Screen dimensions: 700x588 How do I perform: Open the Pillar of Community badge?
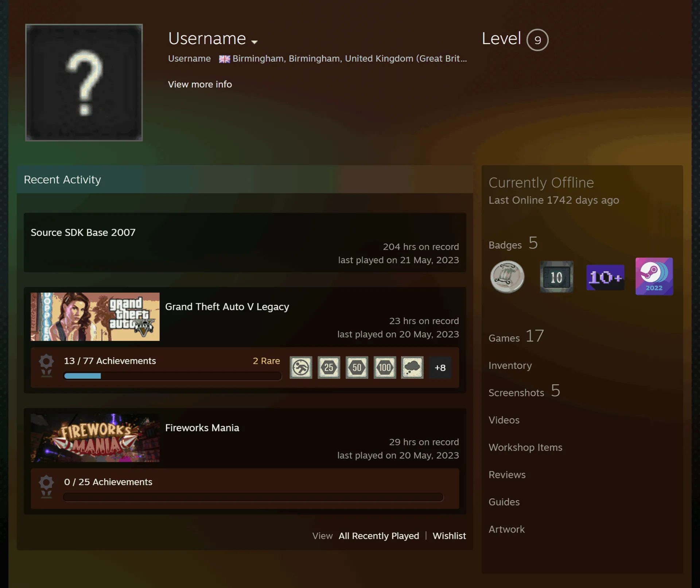pyautogui.click(x=507, y=277)
